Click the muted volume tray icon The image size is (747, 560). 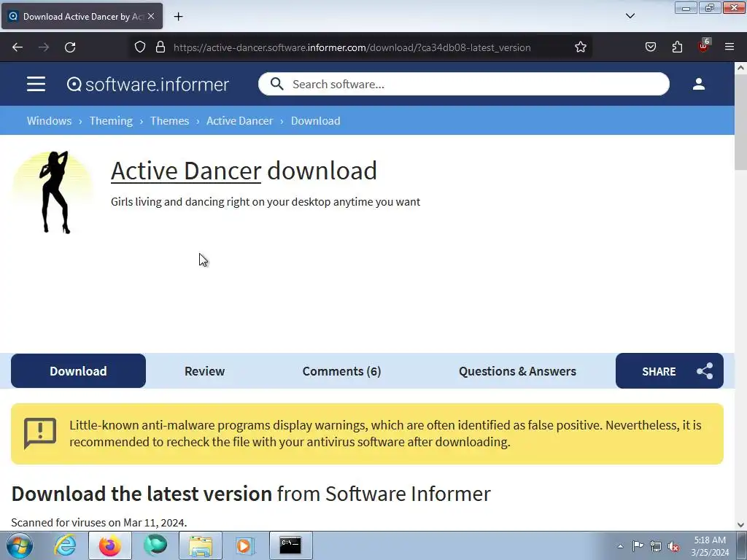[673, 546]
